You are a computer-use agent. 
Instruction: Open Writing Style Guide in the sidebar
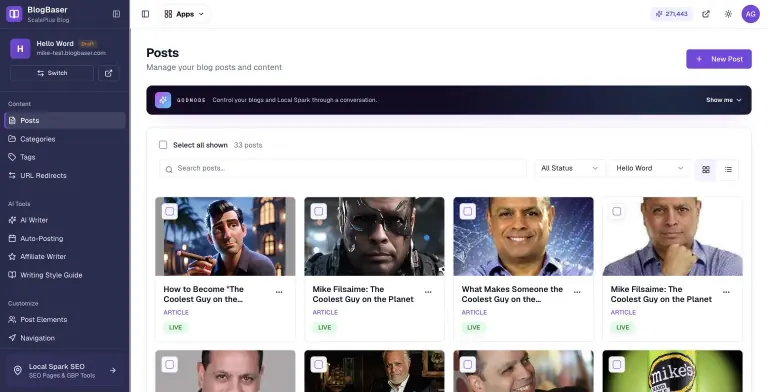[65, 275]
